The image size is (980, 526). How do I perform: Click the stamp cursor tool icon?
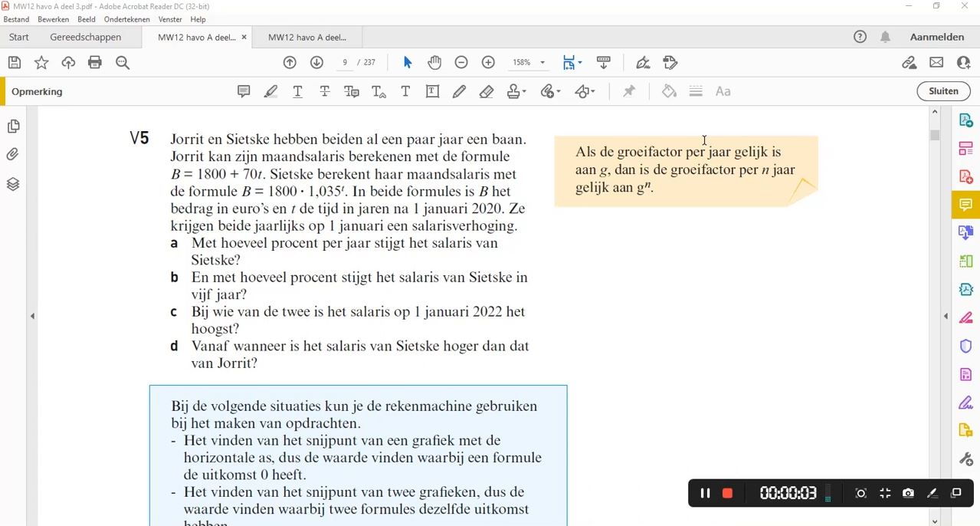coord(670,63)
